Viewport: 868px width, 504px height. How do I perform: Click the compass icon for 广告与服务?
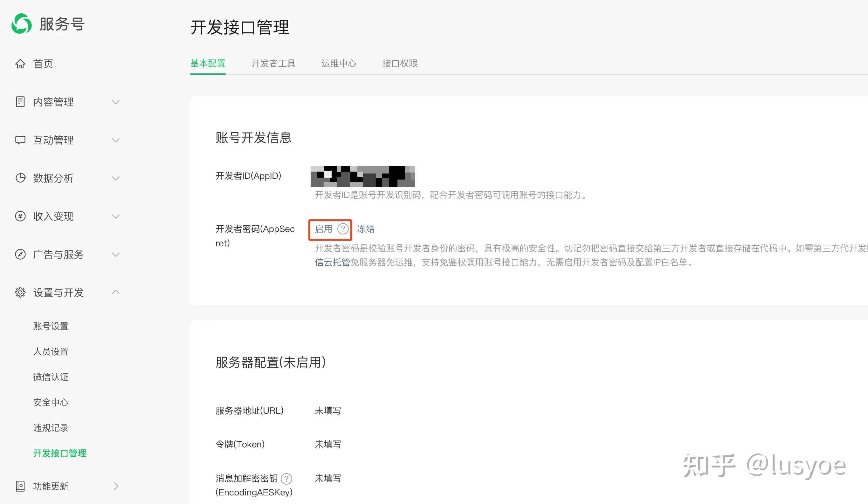pos(20,255)
